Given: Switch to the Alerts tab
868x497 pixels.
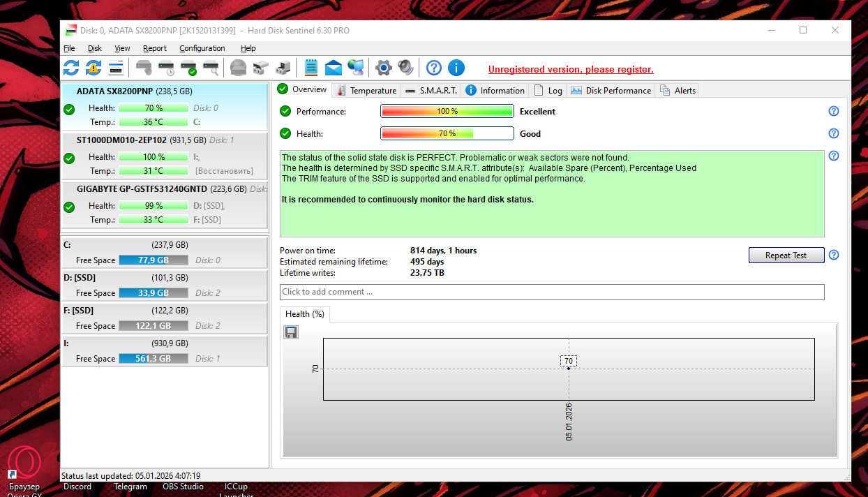Looking at the screenshot, I should point(676,90).
